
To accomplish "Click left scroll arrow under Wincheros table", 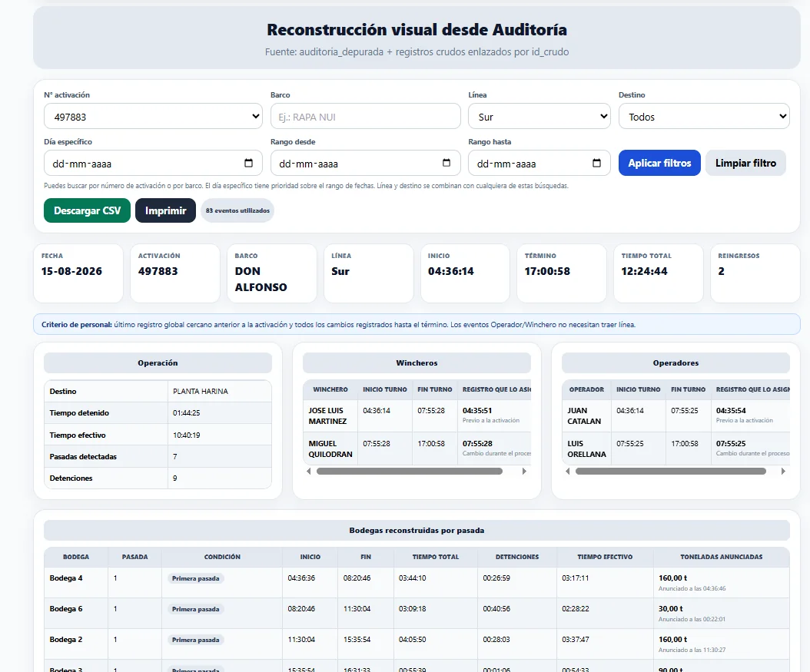I will pos(309,472).
